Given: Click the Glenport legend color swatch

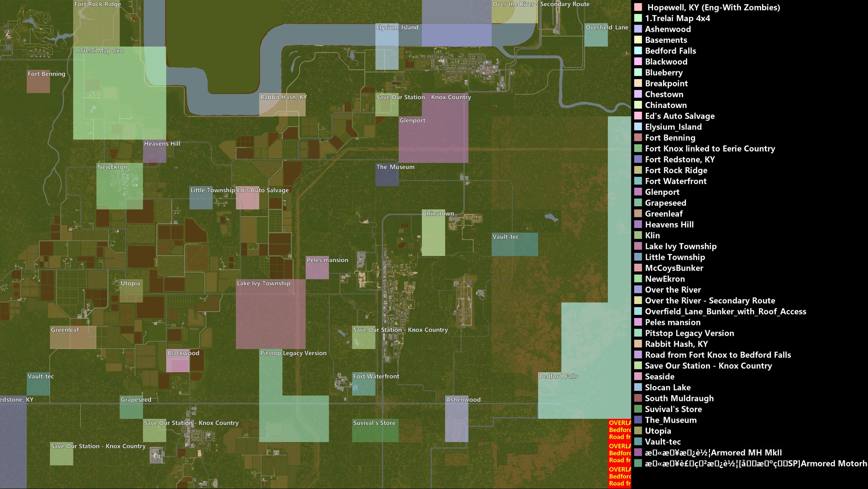Looking at the screenshot, I should point(638,192).
